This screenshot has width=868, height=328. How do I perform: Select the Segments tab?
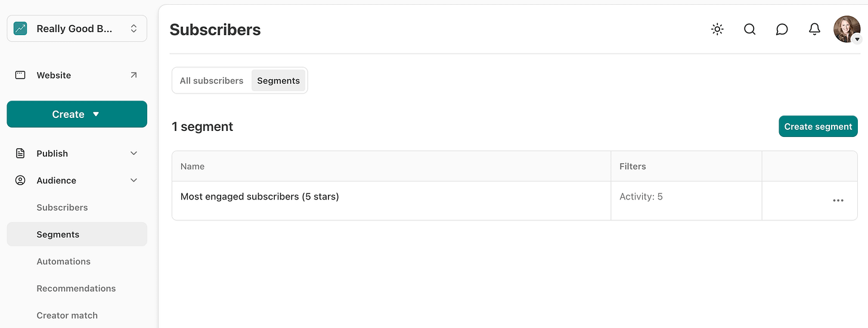tap(278, 80)
